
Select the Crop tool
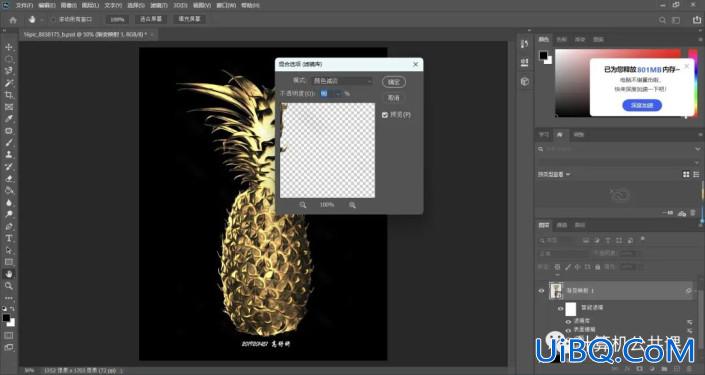[9, 95]
